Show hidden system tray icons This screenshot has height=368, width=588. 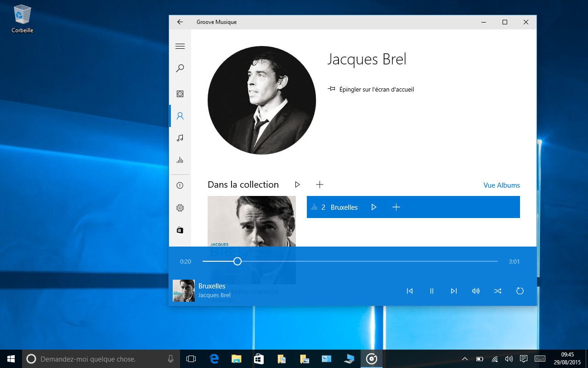coord(465,359)
